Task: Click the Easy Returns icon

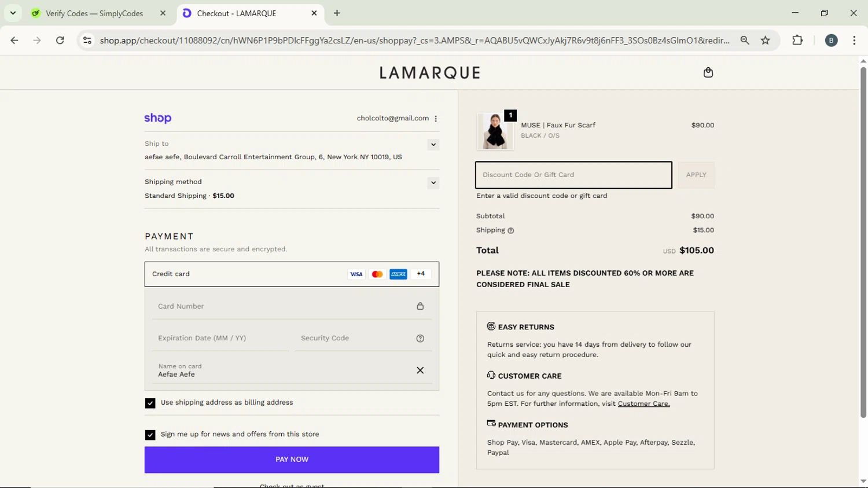Action: point(491,326)
